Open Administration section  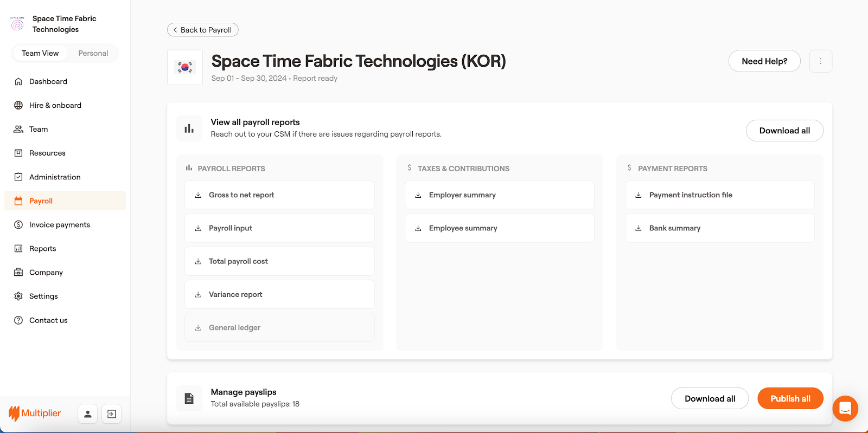65,177
